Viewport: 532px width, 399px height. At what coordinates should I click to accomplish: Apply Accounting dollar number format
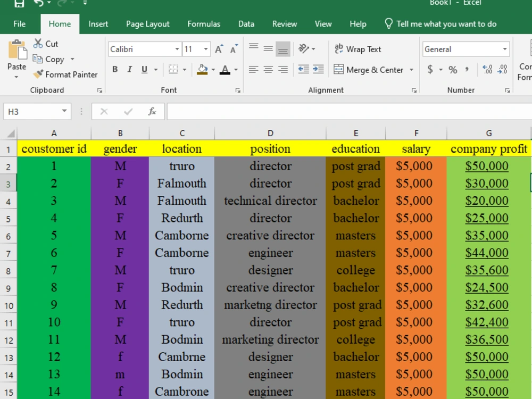430,70
